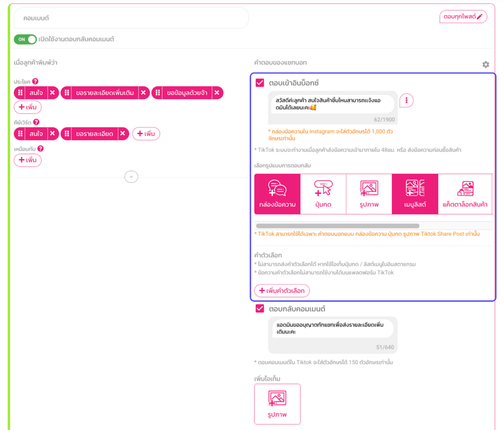Open the chatbot reply settings gear

point(485,65)
